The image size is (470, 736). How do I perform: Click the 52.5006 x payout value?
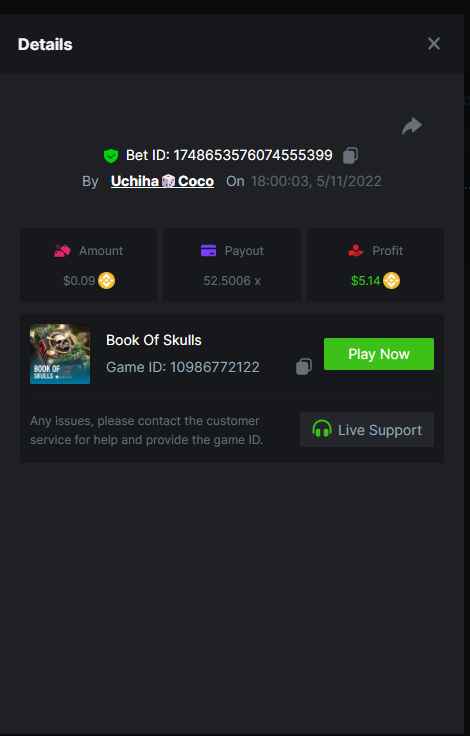click(232, 281)
